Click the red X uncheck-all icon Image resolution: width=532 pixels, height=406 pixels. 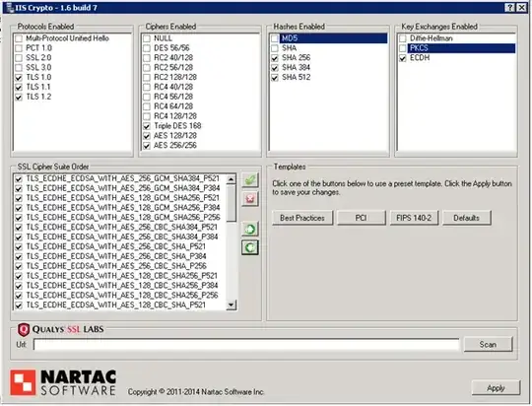pos(250,199)
